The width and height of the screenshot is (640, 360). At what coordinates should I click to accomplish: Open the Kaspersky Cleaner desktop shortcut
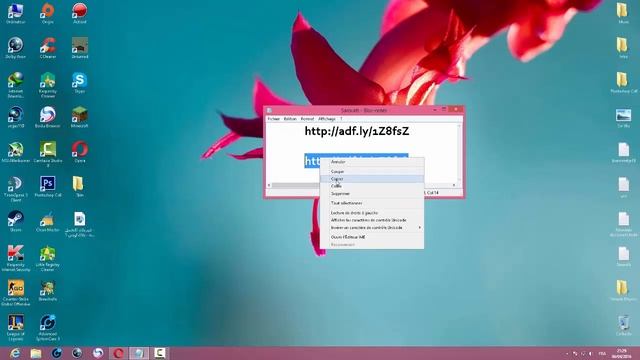click(48, 84)
